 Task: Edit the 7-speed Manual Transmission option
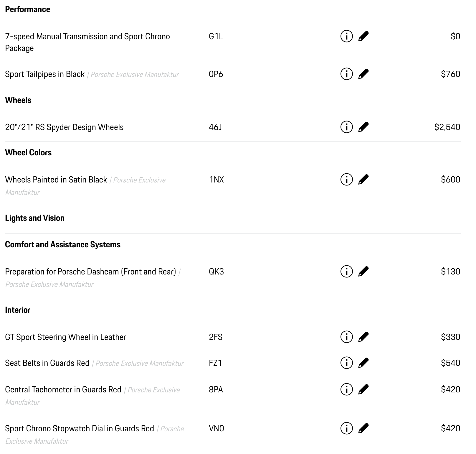coord(363,36)
